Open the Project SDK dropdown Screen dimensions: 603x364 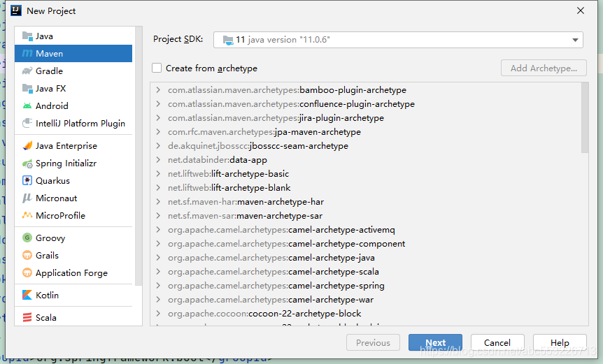(x=575, y=40)
